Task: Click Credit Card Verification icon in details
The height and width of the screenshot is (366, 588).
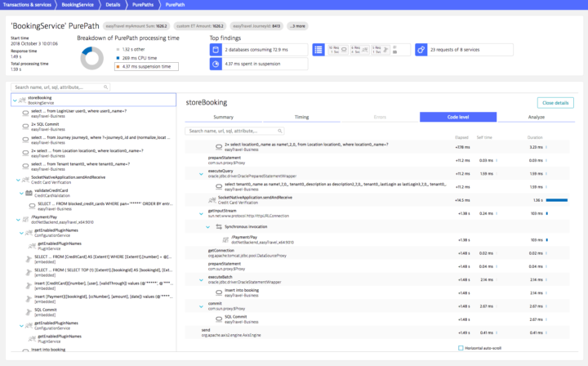Action: tap(212, 200)
